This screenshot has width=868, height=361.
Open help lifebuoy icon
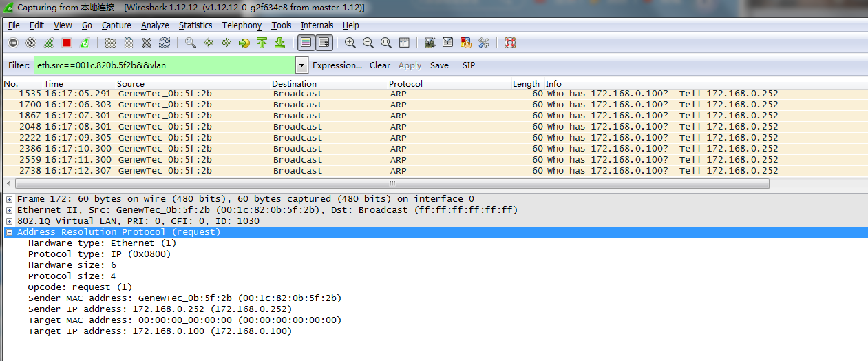click(510, 43)
